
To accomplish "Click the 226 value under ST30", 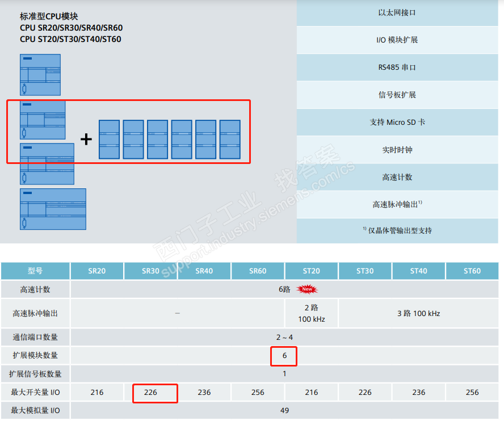I will [x=365, y=392].
